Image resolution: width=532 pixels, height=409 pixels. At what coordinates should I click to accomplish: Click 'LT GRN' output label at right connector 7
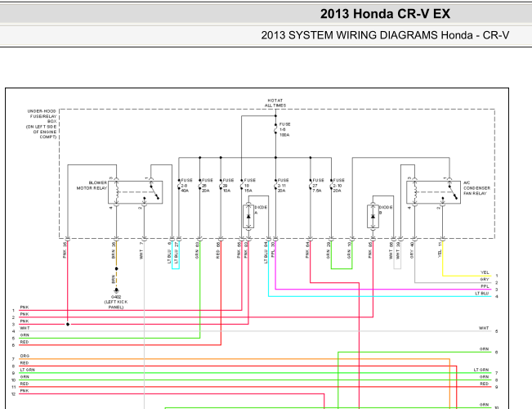pyautogui.click(x=481, y=370)
